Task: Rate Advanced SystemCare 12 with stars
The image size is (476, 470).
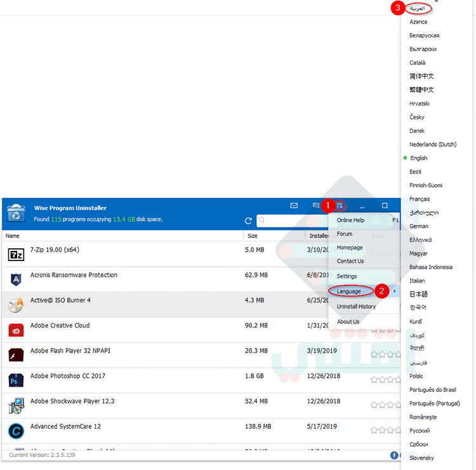Action: [x=385, y=430]
